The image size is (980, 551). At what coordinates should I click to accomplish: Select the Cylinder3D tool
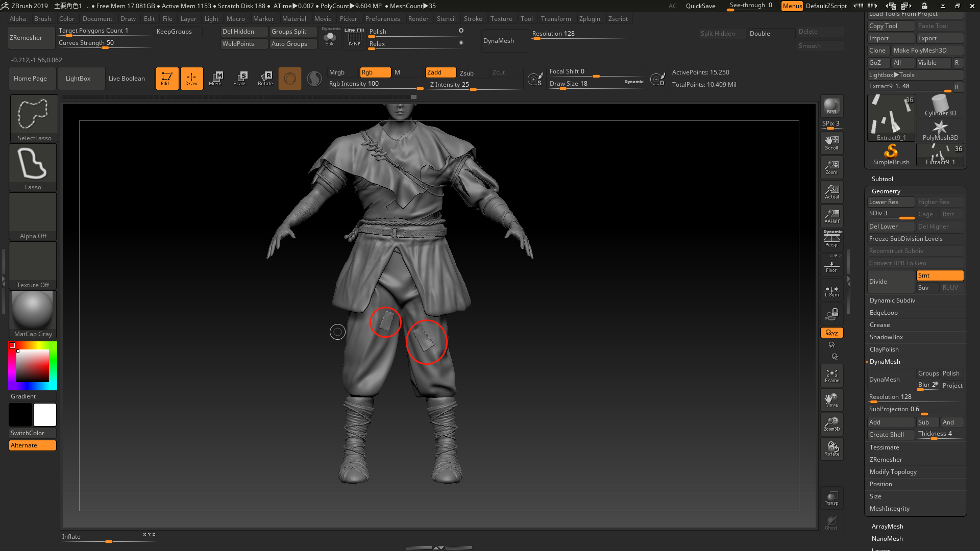(940, 106)
